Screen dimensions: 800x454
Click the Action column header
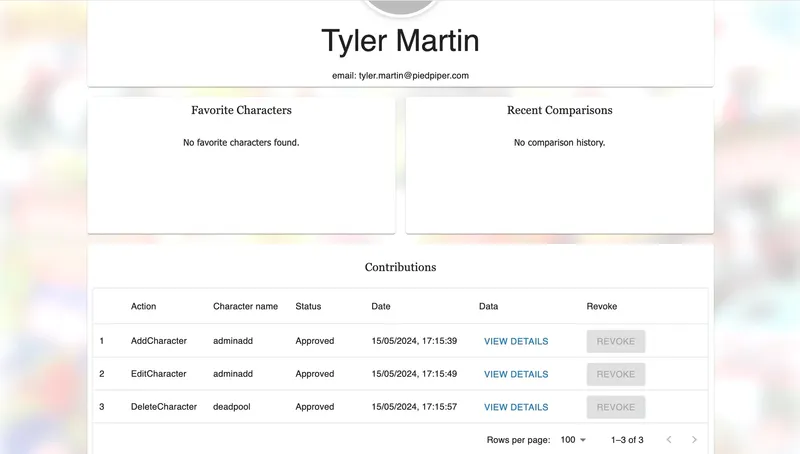coord(143,306)
